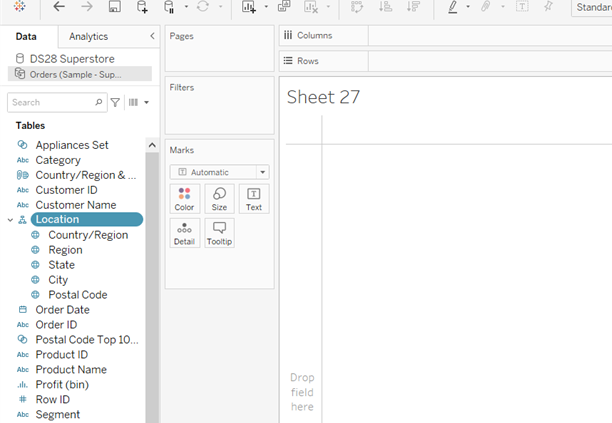Click the field Search box
Screen dimensions: 612x423
pos(52,102)
